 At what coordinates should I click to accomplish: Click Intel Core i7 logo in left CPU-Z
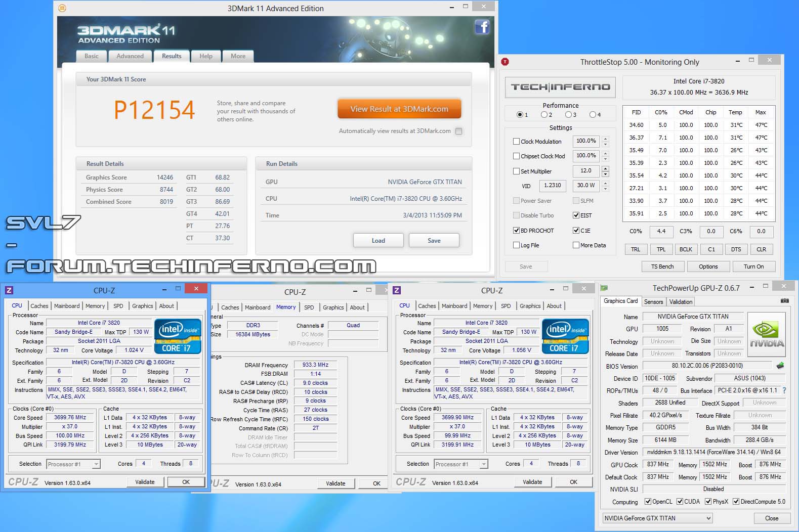click(x=178, y=336)
